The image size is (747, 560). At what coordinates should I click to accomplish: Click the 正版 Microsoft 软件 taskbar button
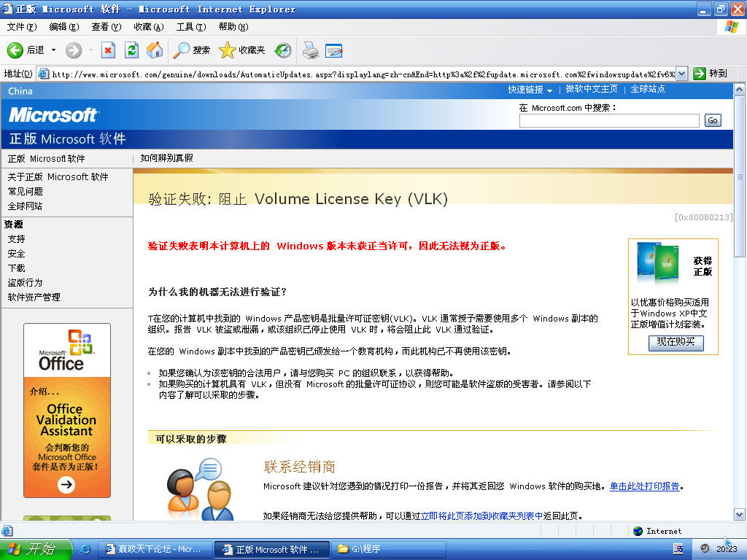(272, 549)
